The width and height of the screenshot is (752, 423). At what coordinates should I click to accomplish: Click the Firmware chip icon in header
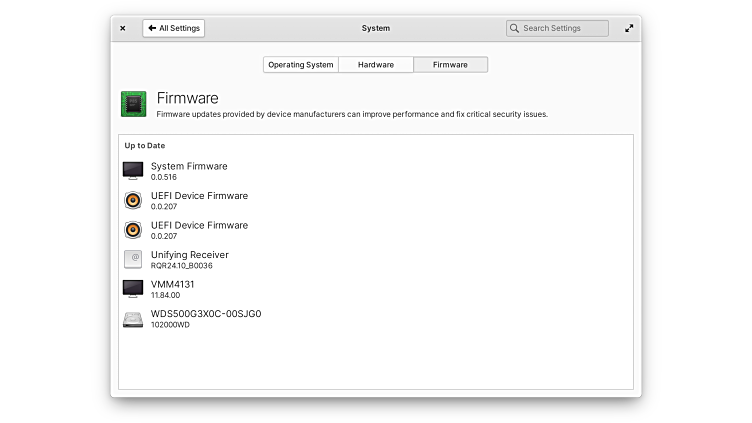(134, 103)
